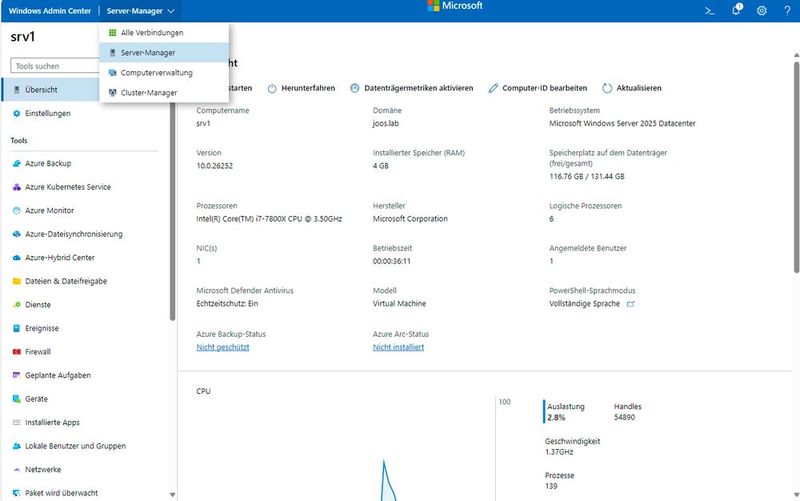Click Datenträgermetriken aktivieren button text
Viewport: 800px width, 501px height.
click(419, 88)
